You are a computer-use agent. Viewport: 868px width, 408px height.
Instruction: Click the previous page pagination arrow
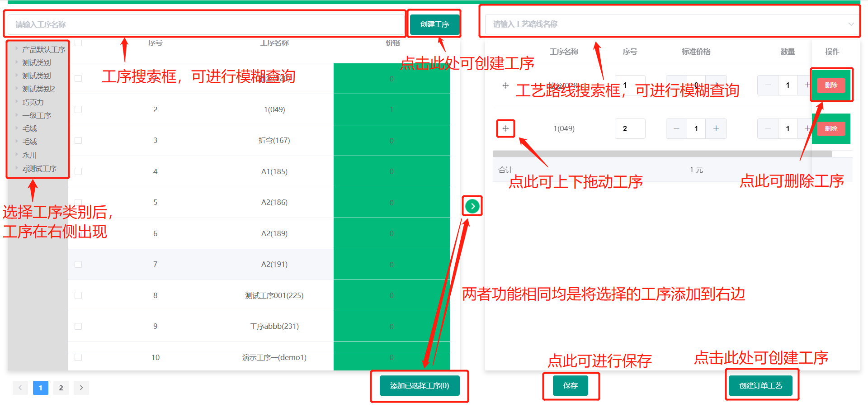pos(20,388)
